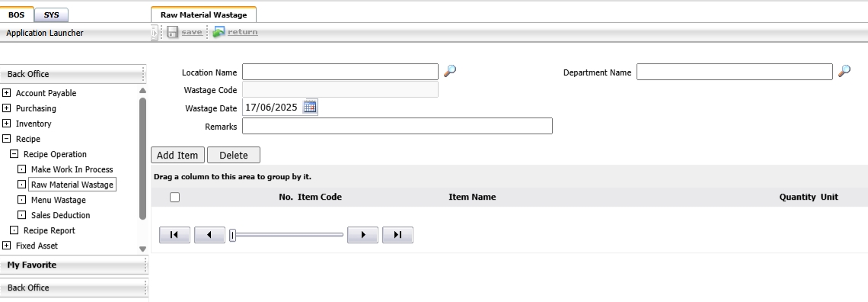Switch to the BOS tab

pyautogui.click(x=17, y=15)
